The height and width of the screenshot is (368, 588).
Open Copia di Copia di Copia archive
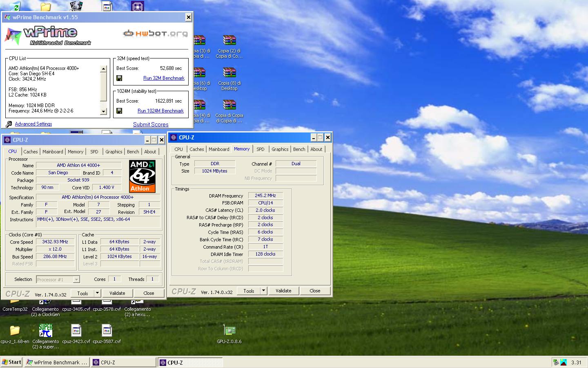coord(229,105)
